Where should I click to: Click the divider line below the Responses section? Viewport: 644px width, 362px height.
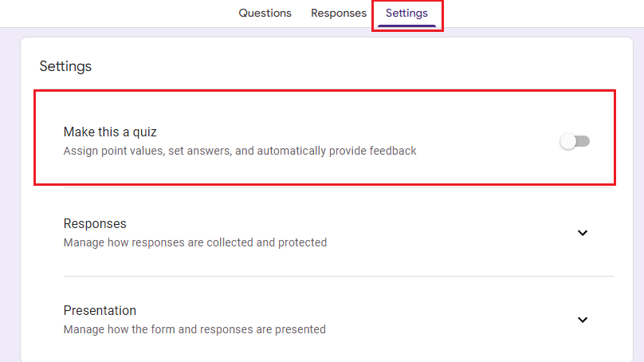(x=339, y=276)
